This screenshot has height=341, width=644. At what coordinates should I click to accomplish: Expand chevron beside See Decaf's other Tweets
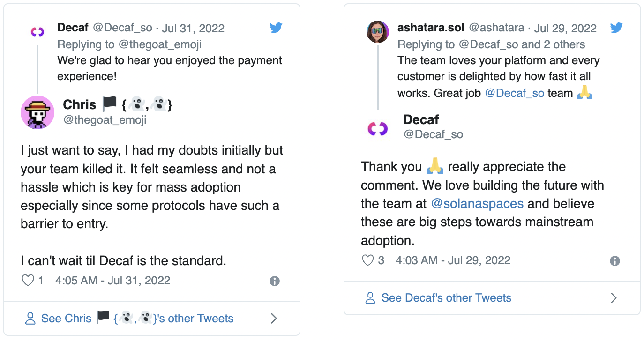point(614,298)
